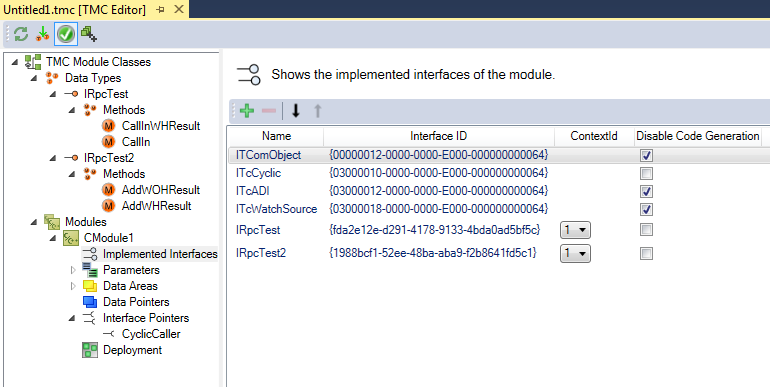Viewport: 770px width, 387px height.
Task: Expand the Parameters tree node
Action: coord(73,270)
